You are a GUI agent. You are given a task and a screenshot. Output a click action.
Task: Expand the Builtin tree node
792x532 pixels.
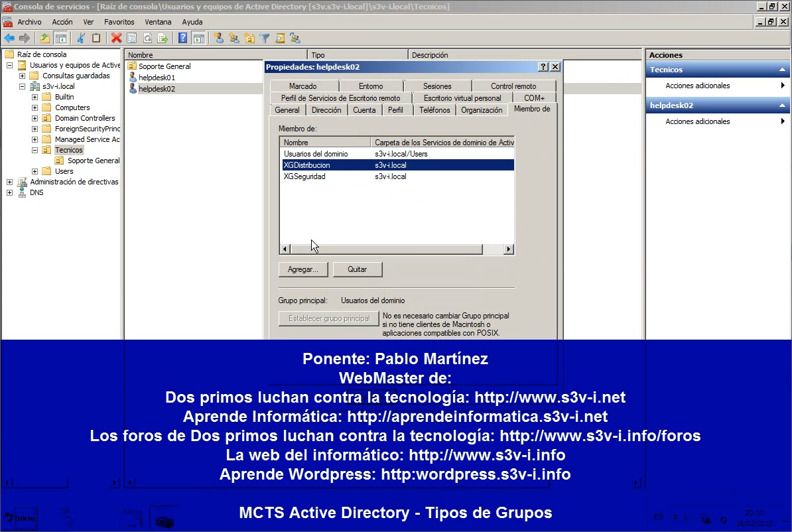tap(34, 97)
